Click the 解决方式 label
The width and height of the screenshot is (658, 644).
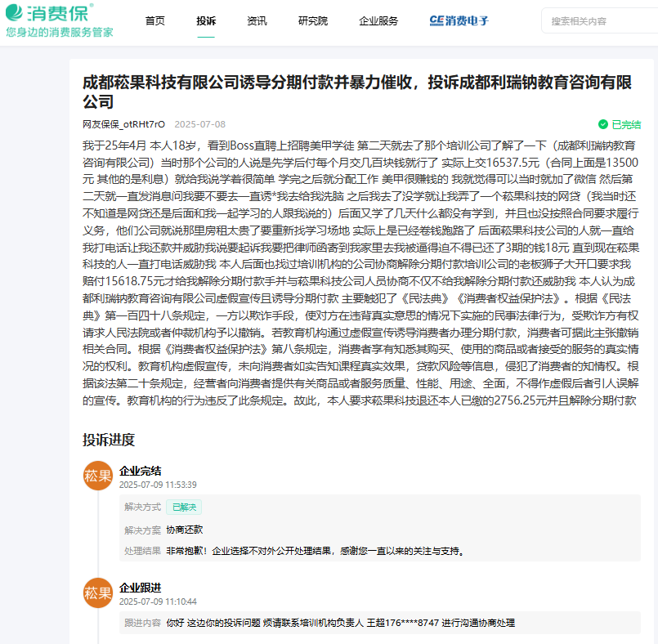pos(143,508)
